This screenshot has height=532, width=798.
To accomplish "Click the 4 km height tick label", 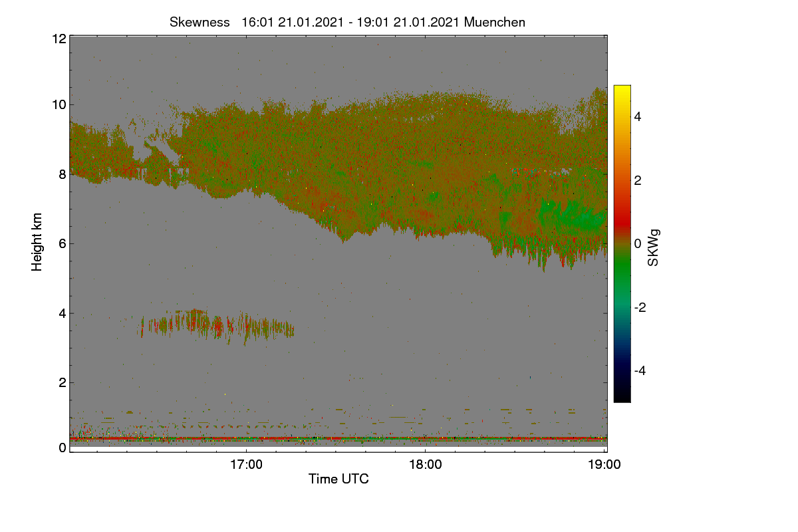I will tap(63, 313).
